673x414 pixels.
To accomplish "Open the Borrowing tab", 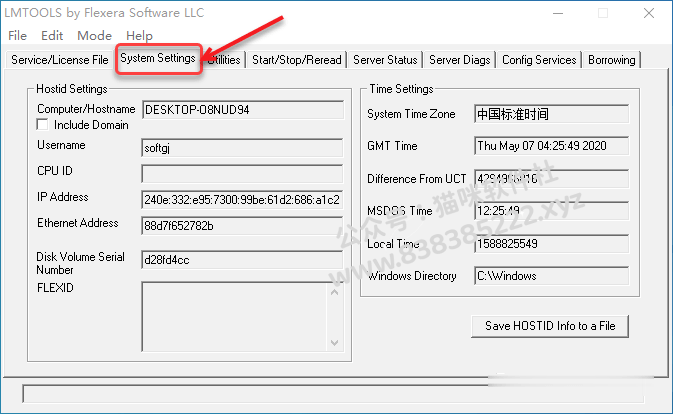I will (612, 60).
